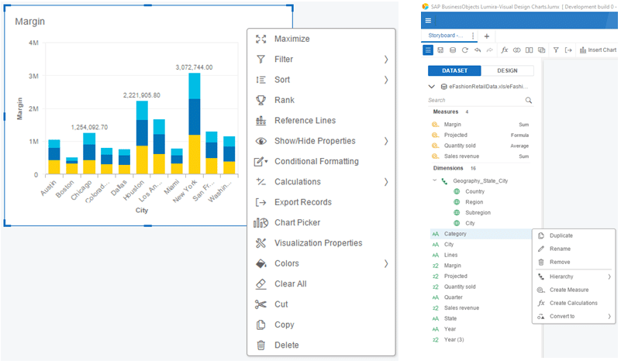This screenshot has width=621, height=364.
Task: Click the data source icon in the toolbar
Action: (x=453, y=50)
